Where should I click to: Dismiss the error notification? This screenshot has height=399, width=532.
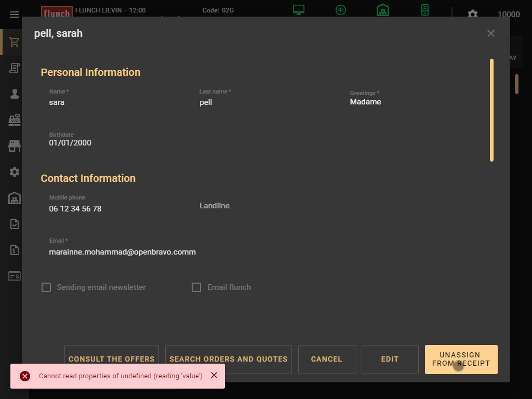point(214,375)
